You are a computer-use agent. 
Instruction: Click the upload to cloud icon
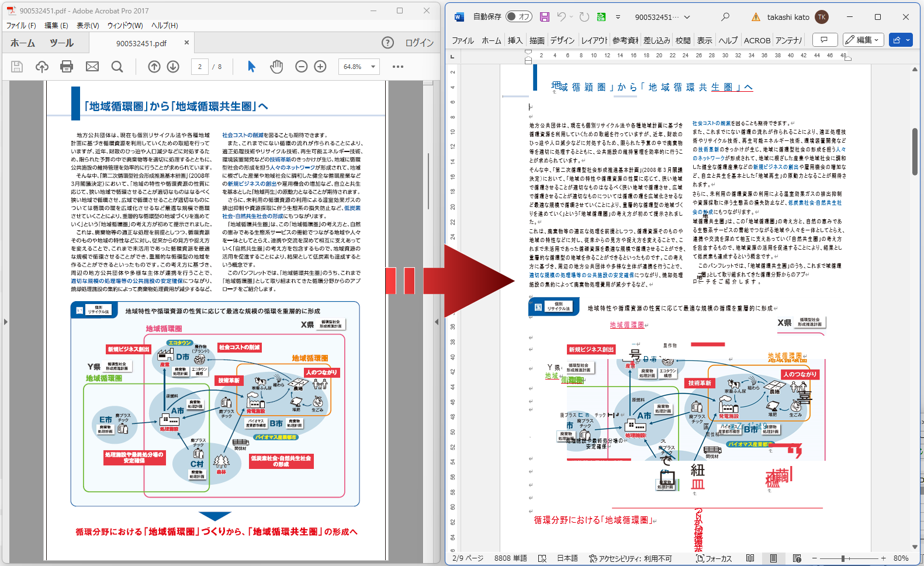[x=42, y=67]
